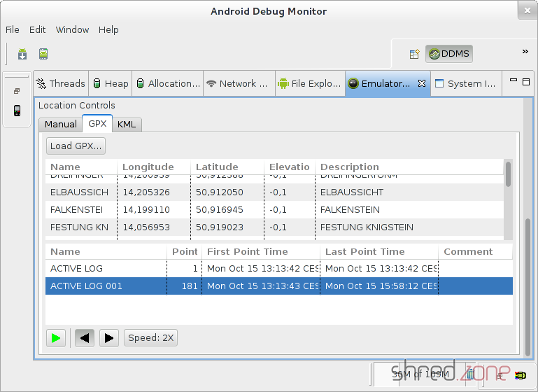Switch to the File Explorer tab
538x392 pixels.
tap(309, 83)
